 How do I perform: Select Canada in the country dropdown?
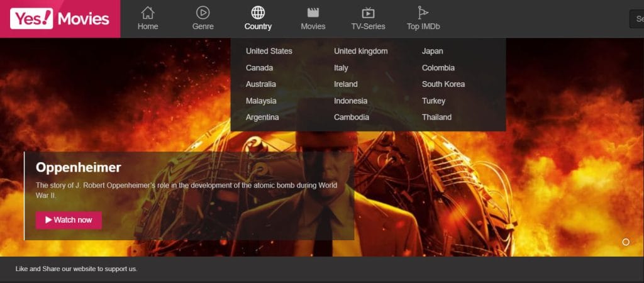(259, 68)
